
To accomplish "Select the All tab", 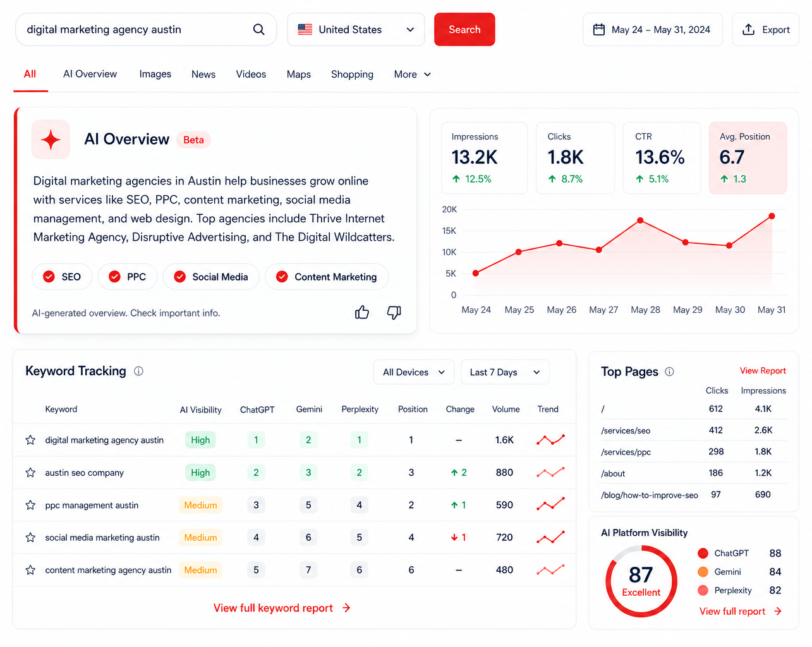I will pos(30,74).
